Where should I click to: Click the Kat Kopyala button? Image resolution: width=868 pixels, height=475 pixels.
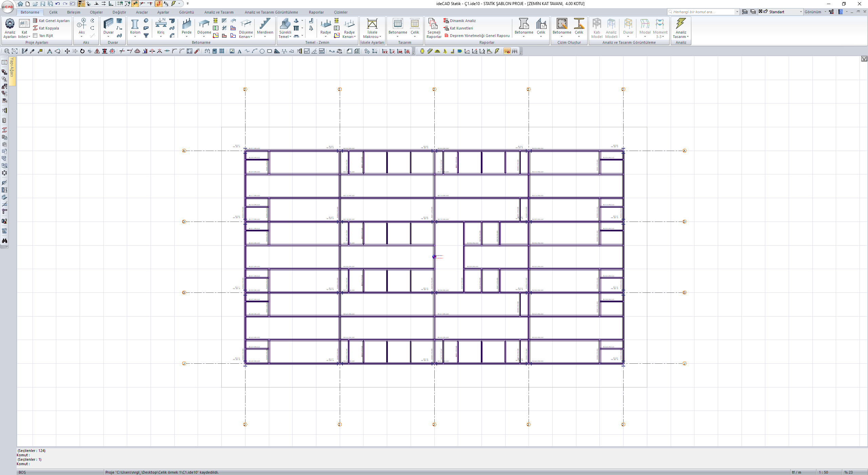pyautogui.click(x=48, y=28)
